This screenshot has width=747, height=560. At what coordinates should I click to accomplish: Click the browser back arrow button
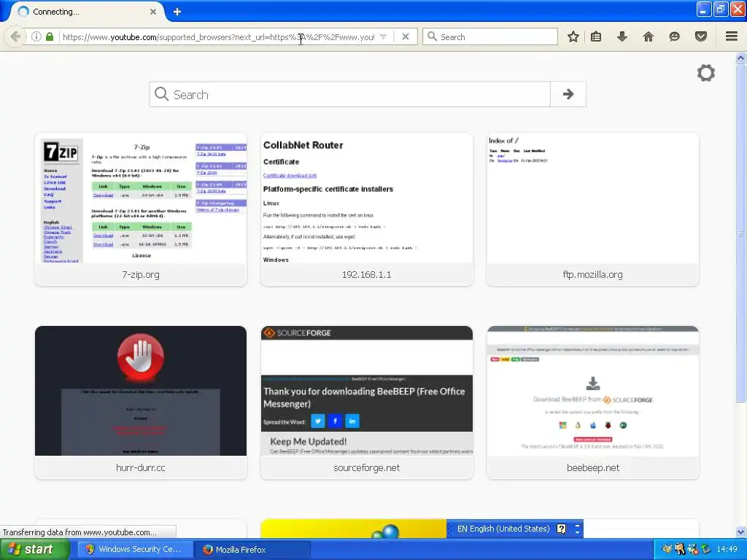click(15, 36)
